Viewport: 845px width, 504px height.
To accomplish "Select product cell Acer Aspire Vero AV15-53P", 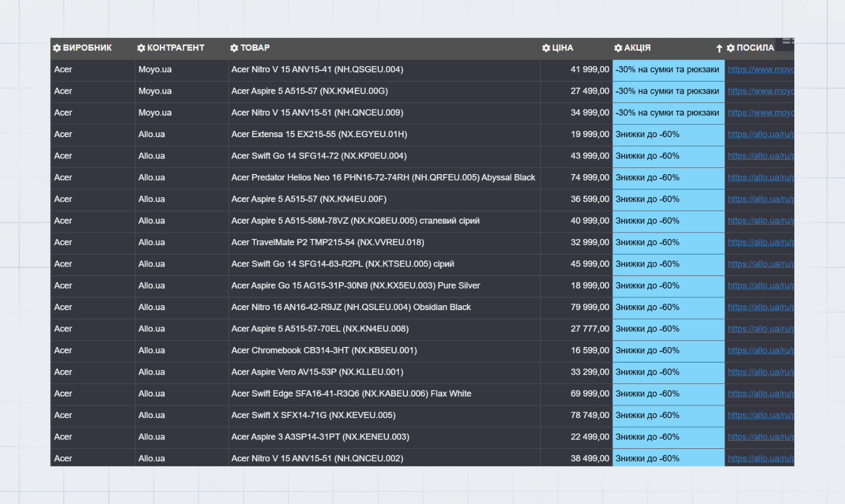I will [384, 372].
